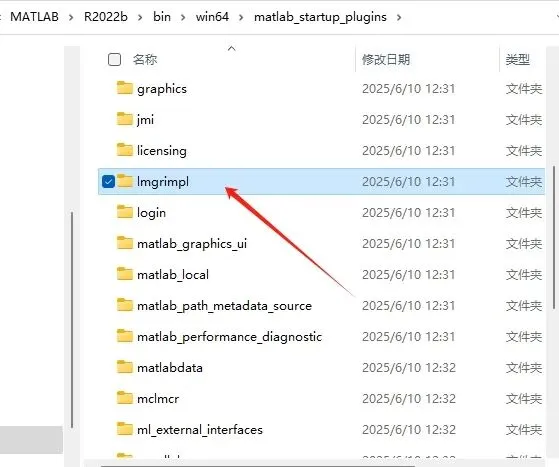Click the mclmcr folder icon
Image resolution: width=559 pixels, height=467 pixels.
click(125, 398)
